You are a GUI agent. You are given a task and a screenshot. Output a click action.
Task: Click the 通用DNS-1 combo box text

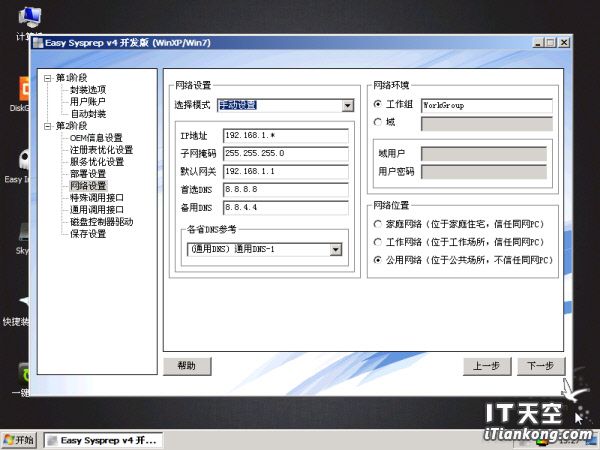coord(233,249)
